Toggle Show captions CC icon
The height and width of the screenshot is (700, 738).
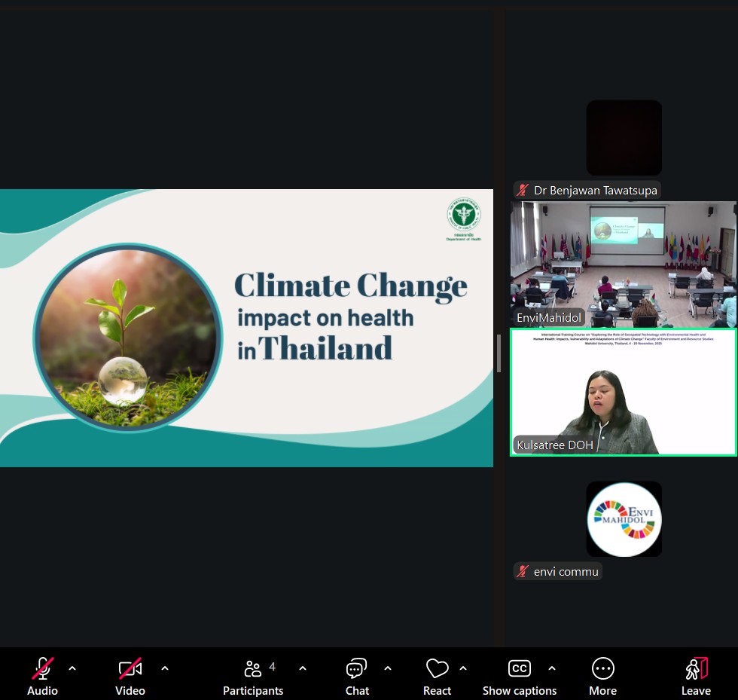[519, 669]
